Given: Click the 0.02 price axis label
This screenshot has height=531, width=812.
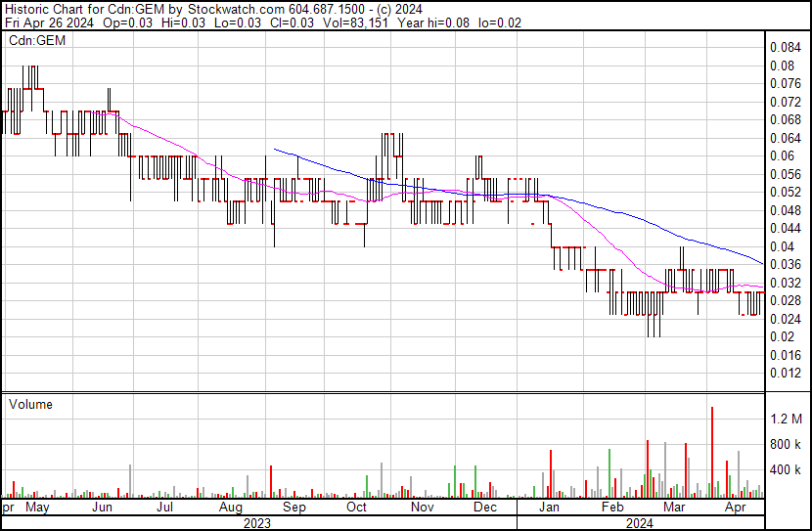Looking at the screenshot, I should [782, 337].
